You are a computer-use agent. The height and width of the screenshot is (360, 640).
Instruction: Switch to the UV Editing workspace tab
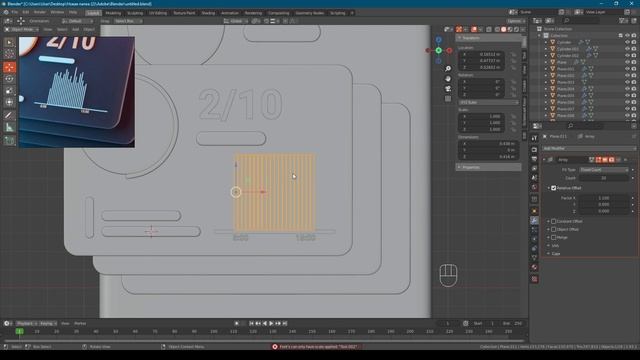158,13
